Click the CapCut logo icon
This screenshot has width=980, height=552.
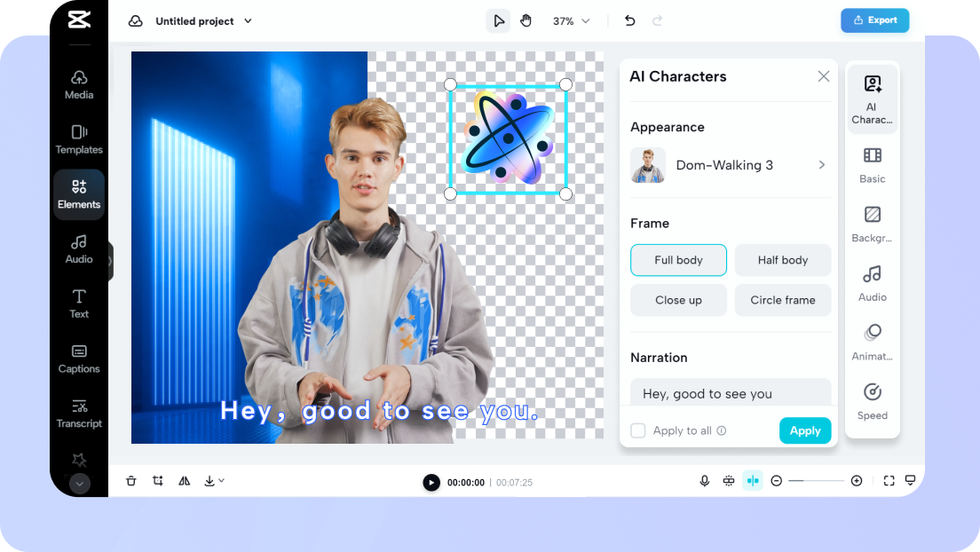[x=79, y=20]
